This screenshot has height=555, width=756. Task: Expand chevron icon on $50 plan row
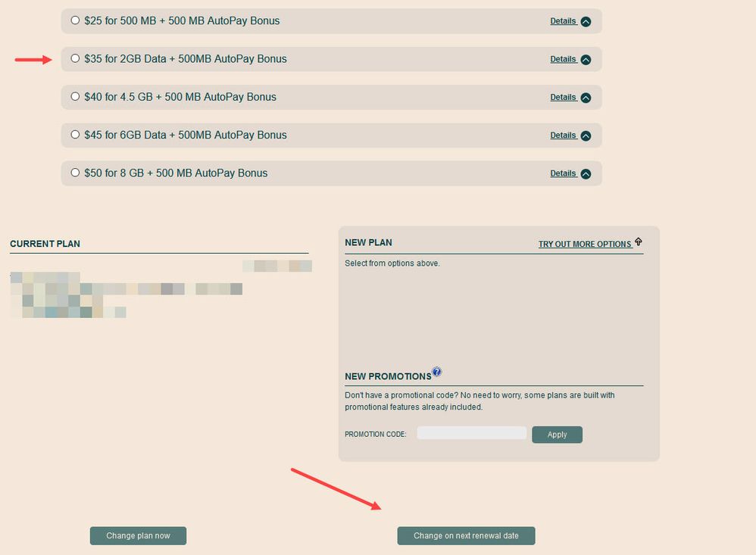pos(586,174)
